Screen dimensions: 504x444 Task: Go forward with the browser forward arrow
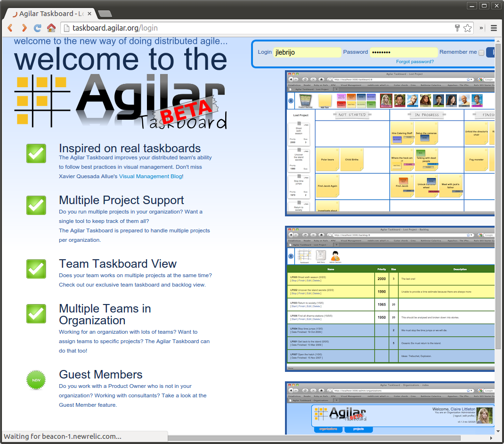tap(24, 28)
